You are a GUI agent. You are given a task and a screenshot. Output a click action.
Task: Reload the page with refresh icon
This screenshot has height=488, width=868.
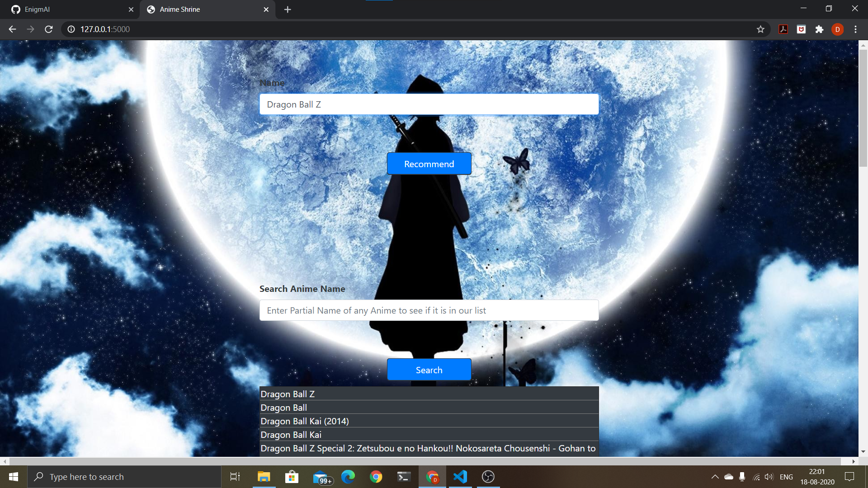click(49, 29)
